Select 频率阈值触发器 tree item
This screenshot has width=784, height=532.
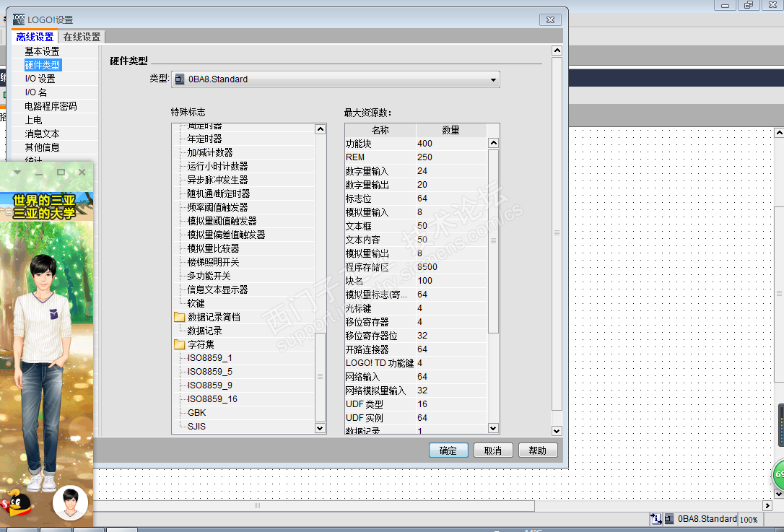[217, 207]
